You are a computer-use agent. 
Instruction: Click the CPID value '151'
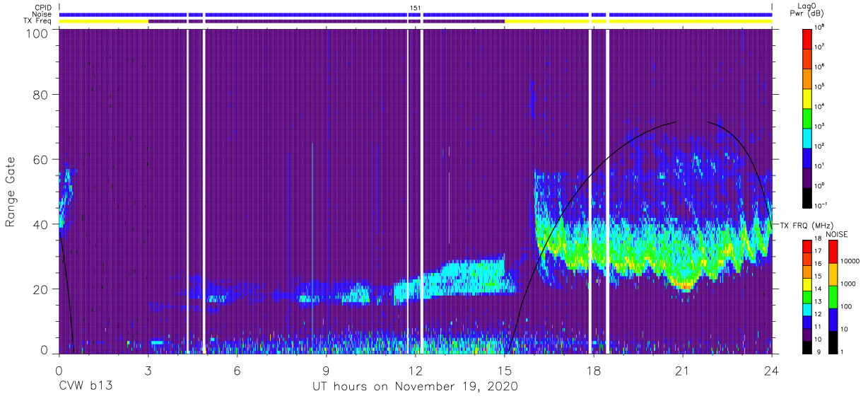[x=415, y=7]
